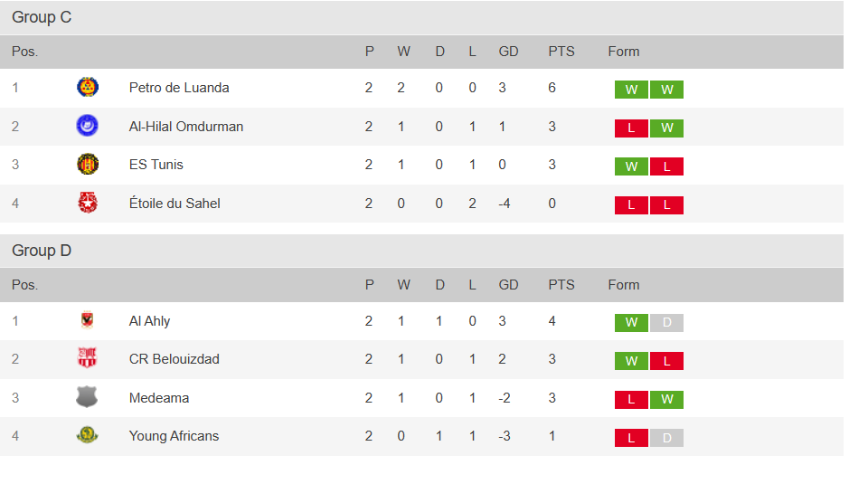This screenshot has width=868, height=484.
Task: Click the ES Tunis club crest
Action: (88, 165)
